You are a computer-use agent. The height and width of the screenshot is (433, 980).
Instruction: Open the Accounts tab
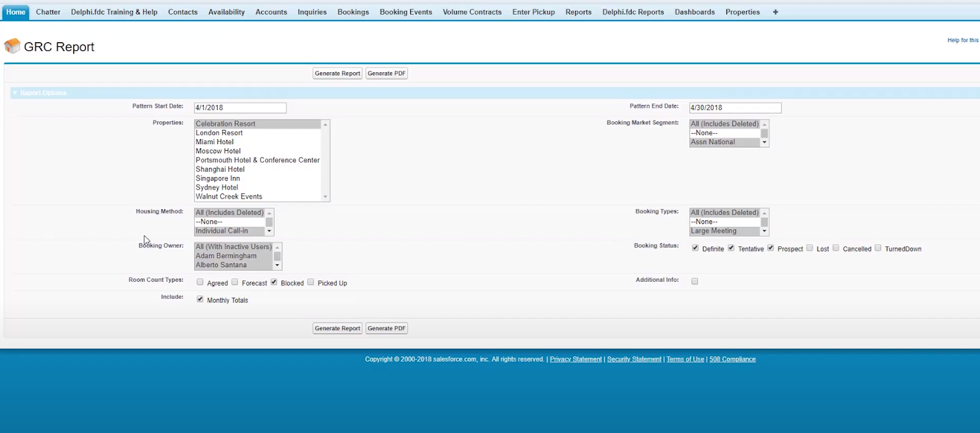pos(271,12)
